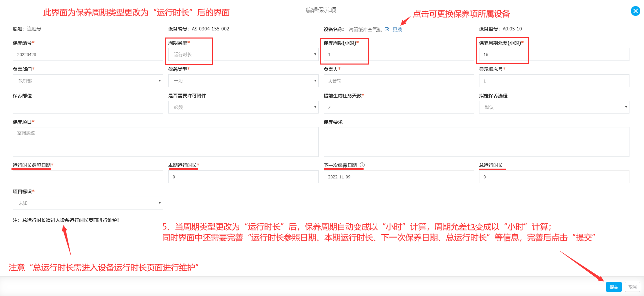
Task: Open the 周期类型 dropdown showing 运行时长
Action: (x=243, y=54)
